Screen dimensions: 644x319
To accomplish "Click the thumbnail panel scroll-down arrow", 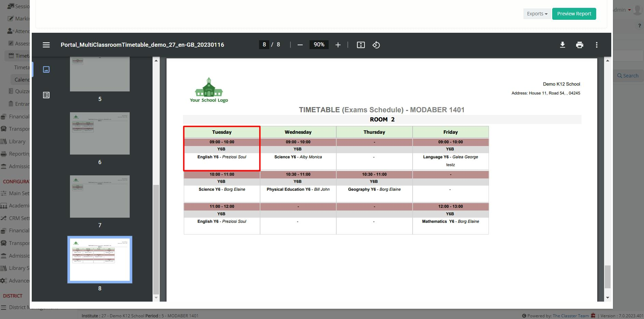I will pyautogui.click(x=156, y=298).
